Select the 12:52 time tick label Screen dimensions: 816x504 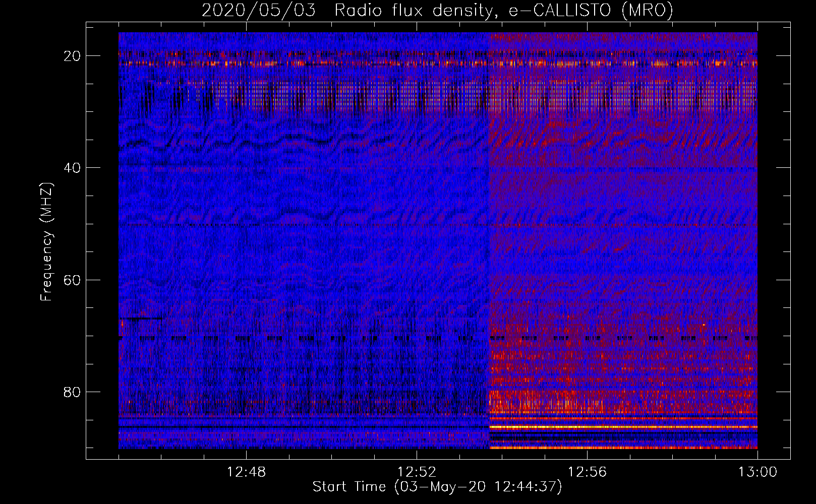pyautogui.click(x=417, y=472)
